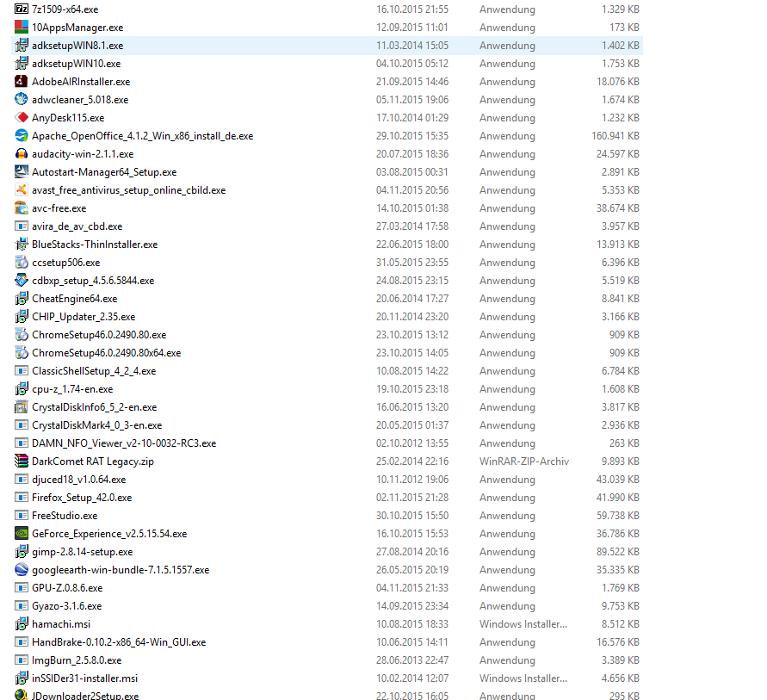Click the cpu-z_1.74-en.exe icon
Screen dimensions: 767x700
pyautogui.click(x=21, y=389)
